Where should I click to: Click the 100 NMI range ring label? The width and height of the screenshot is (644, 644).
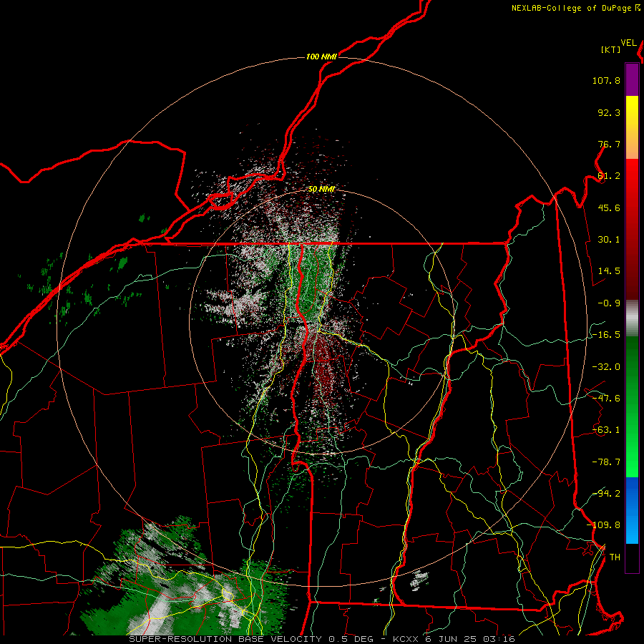321,57
